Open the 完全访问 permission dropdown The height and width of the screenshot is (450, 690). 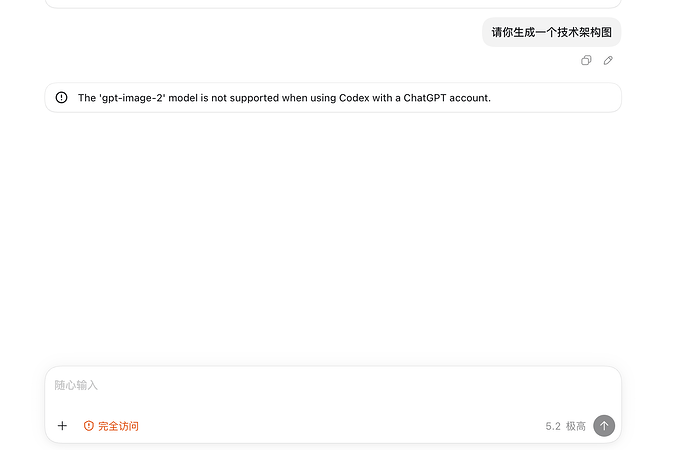111,426
